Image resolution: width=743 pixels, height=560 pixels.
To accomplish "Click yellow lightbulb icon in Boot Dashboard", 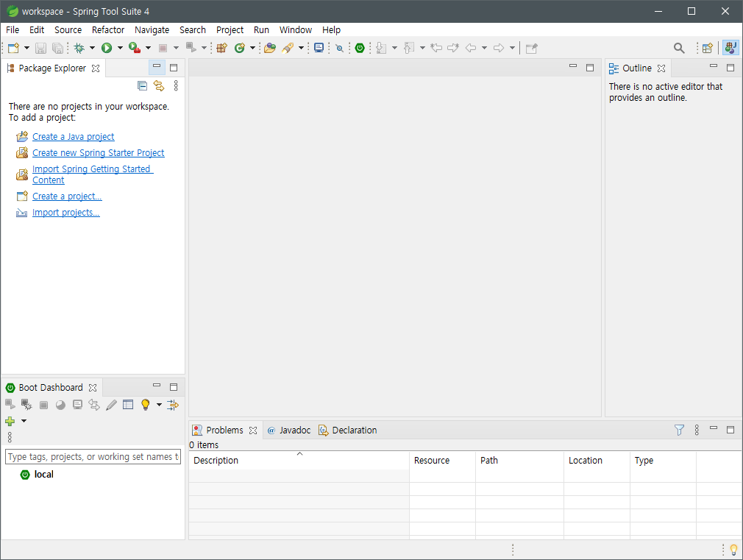I will click(146, 405).
